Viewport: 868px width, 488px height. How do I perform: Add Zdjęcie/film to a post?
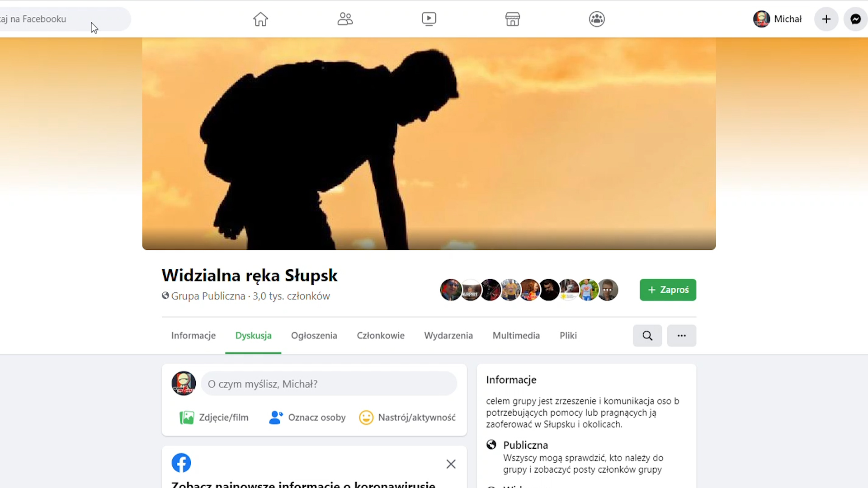214,418
